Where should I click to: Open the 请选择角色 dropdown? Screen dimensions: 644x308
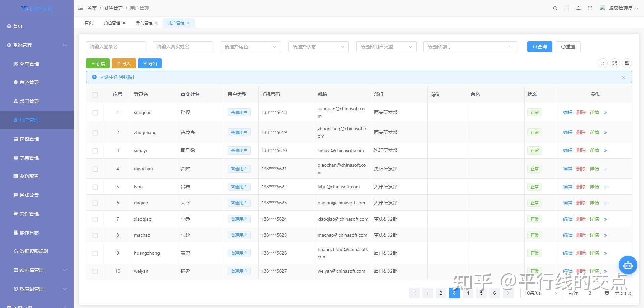251,47
